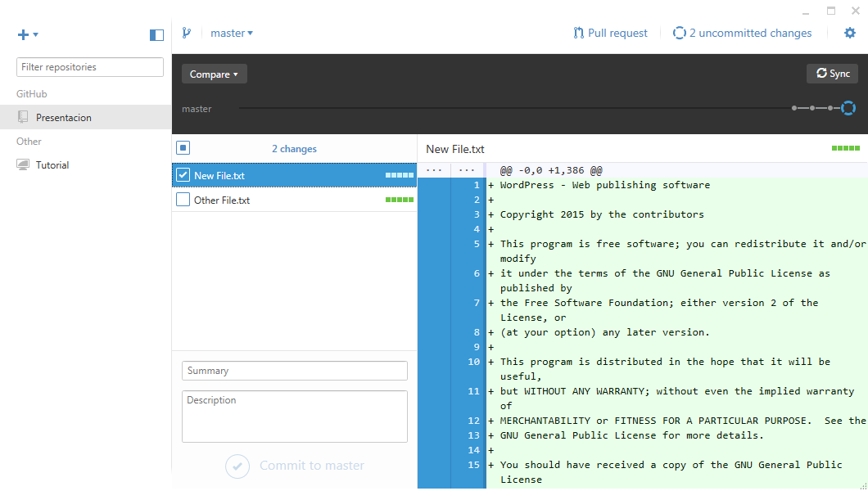
Task: Select the Tutorial repository
Action: pos(86,164)
